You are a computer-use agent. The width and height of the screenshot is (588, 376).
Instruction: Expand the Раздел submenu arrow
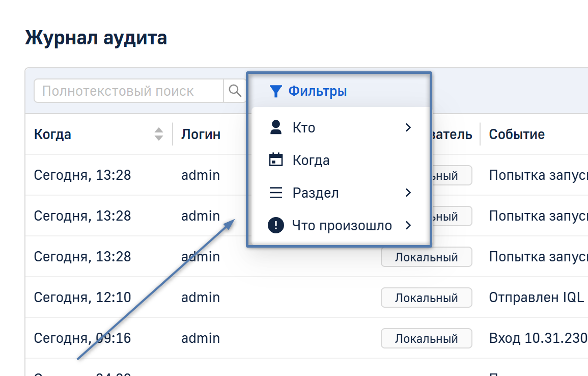click(x=408, y=193)
